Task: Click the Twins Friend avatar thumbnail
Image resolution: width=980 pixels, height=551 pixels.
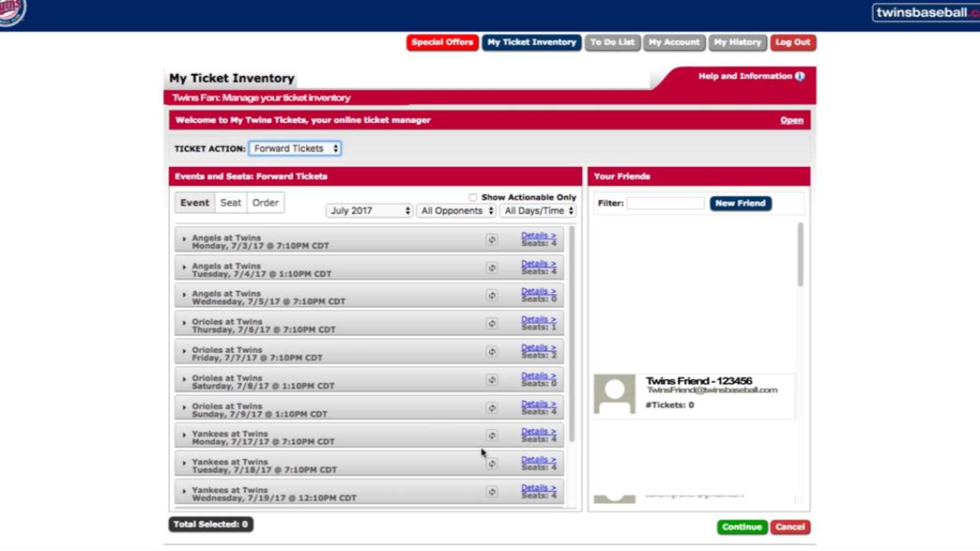Action: pos(614,394)
